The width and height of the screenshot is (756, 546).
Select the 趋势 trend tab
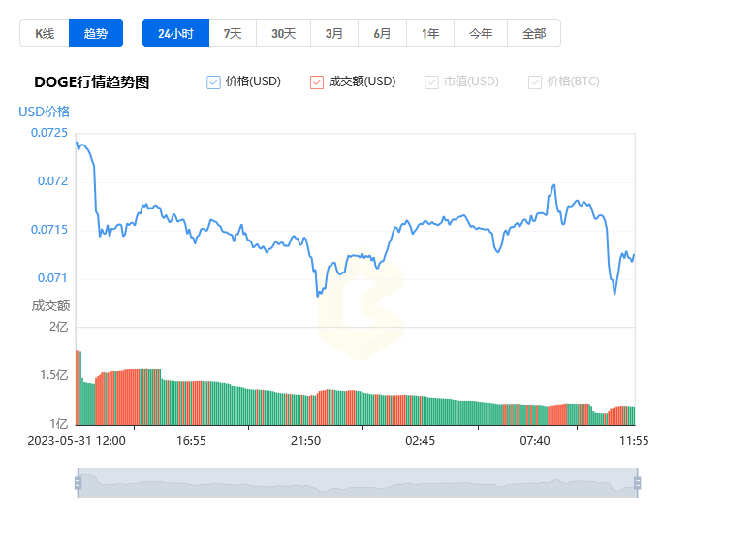(x=96, y=33)
